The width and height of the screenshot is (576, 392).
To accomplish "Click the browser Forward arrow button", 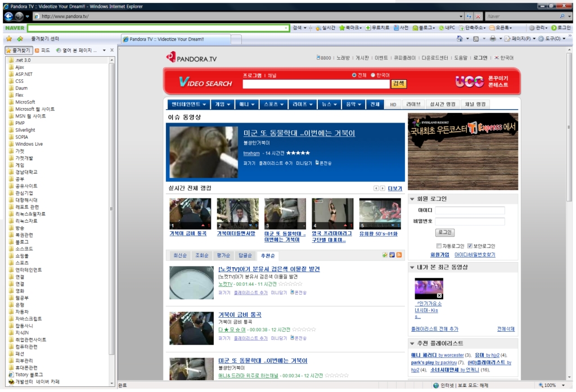I will (x=19, y=16).
